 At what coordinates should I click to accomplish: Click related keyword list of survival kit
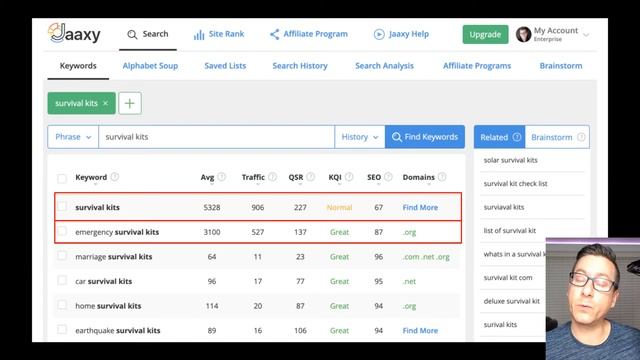[x=510, y=231]
